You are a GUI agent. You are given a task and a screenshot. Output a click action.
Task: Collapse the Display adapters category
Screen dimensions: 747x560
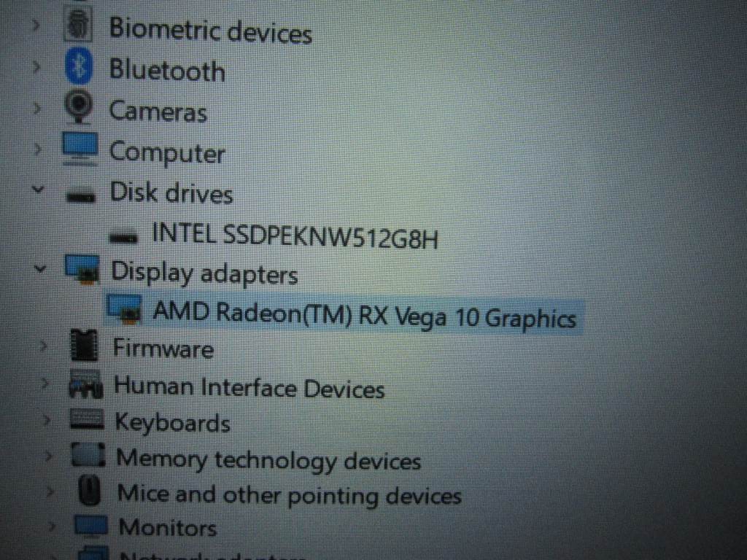pyautogui.click(x=41, y=268)
